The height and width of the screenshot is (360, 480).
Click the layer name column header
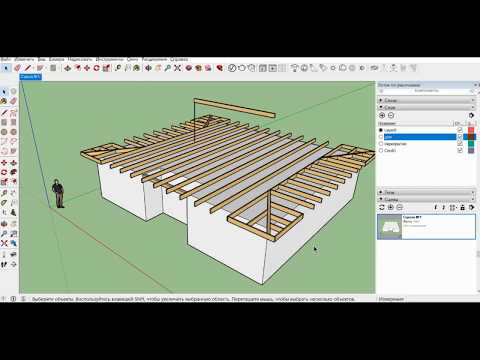tap(417, 123)
